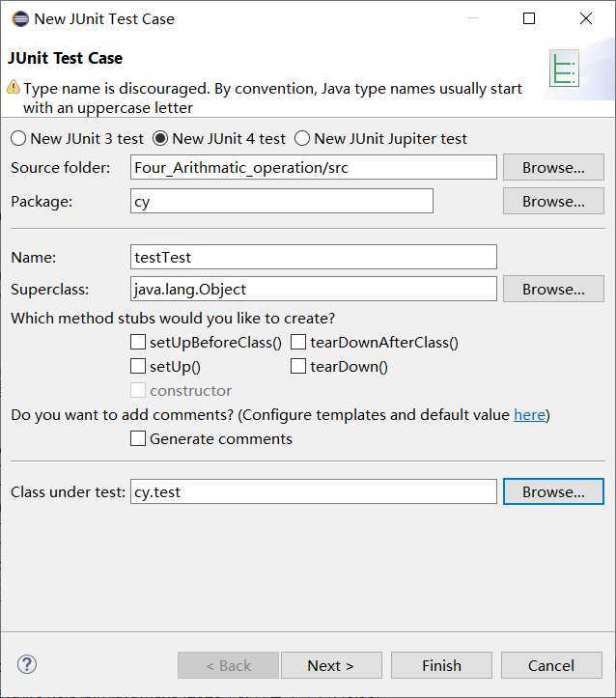
Task: Click the Eclipse icon in title bar
Action: coord(19,18)
